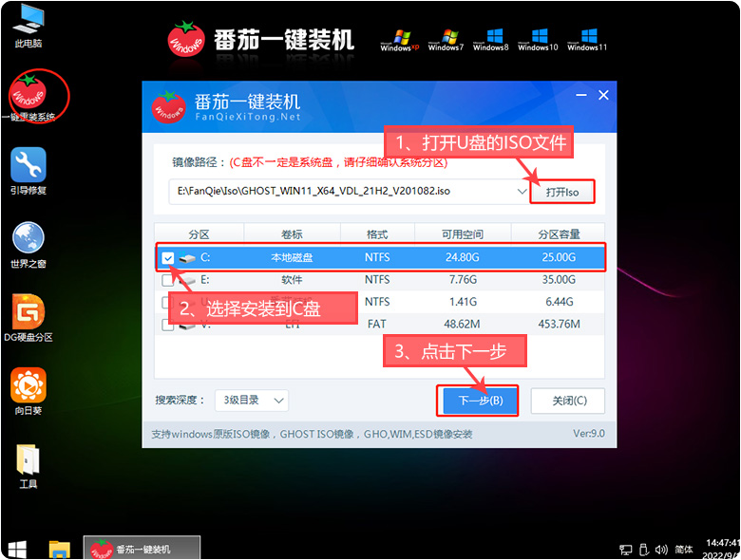The width and height of the screenshot is (741, 560).
Task: Click the 番茄一键装机 taskbar button
Action: (x=142, y=549)
